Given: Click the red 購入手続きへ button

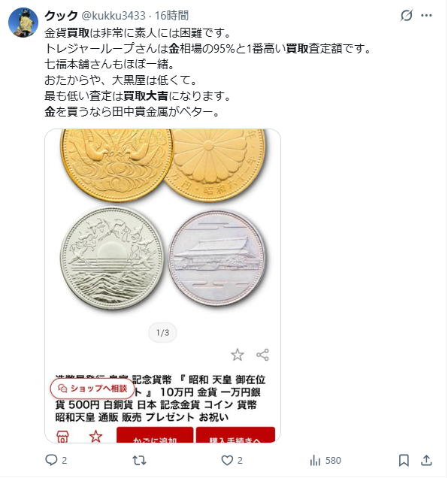Looking at the screenshot, I should tap(235, 434).
